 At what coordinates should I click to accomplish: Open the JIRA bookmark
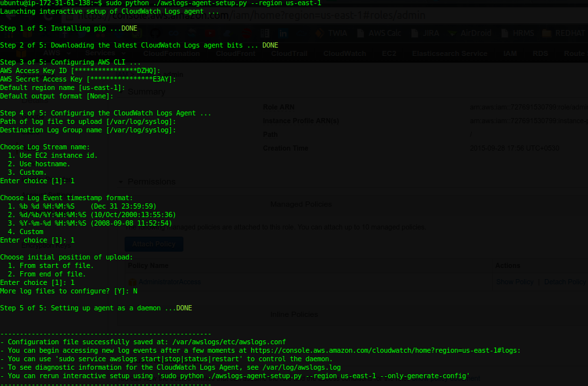(426, 33)
